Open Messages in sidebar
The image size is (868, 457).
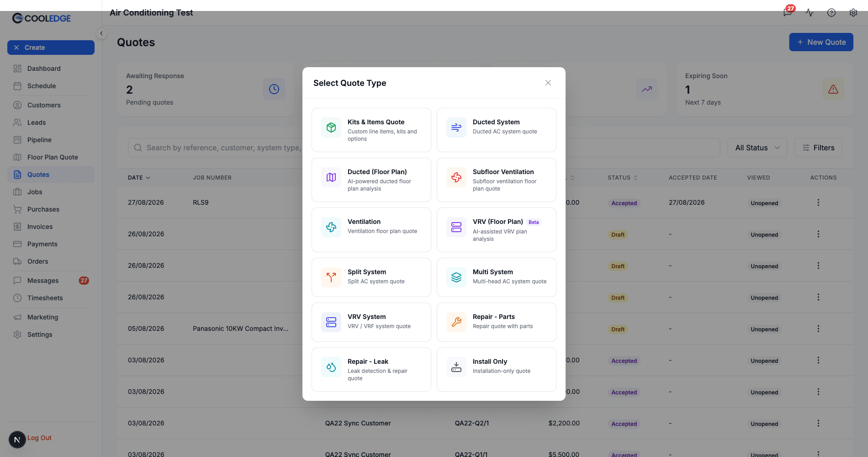[51, 281]
